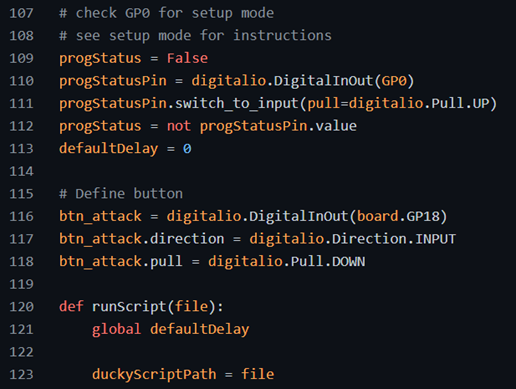Click line number 118
Viewport: 516px width, 389px height.
point(21,262)
